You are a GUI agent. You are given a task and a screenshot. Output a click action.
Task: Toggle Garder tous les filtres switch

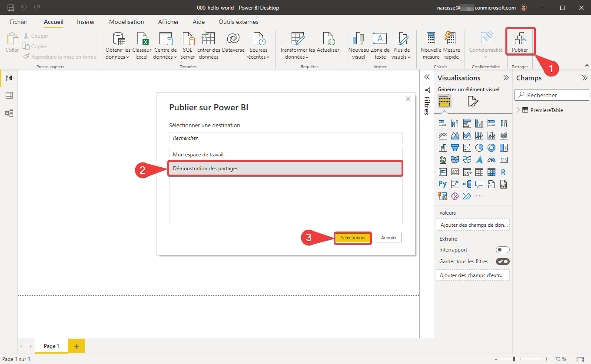click(x=503, y=261)
